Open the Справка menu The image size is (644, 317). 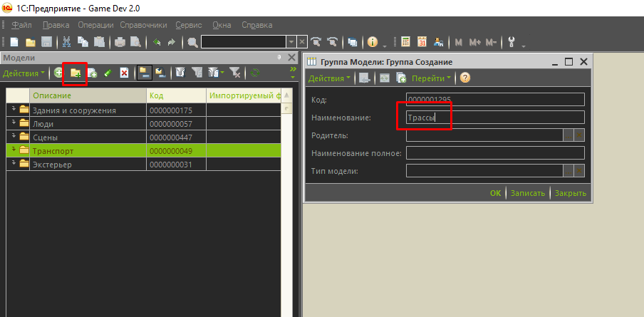[x=256, y=25]
